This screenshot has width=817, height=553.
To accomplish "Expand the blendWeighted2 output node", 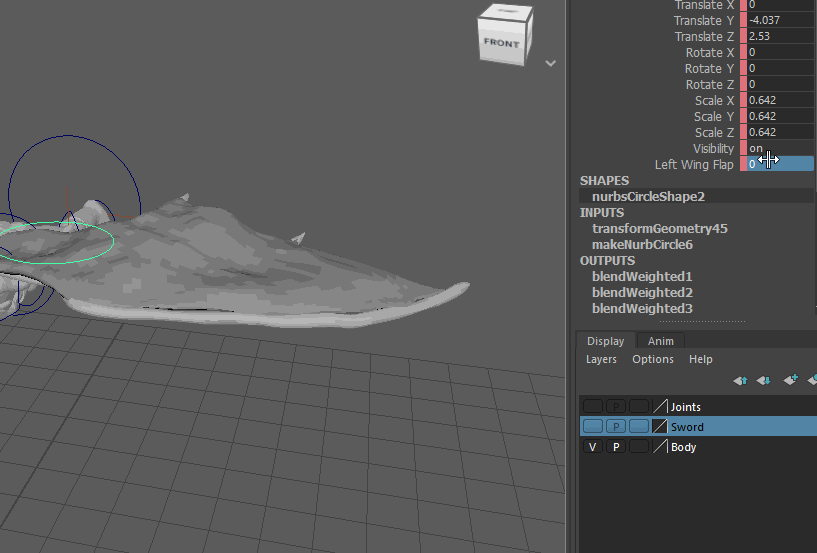I will (x=642, y=292).
